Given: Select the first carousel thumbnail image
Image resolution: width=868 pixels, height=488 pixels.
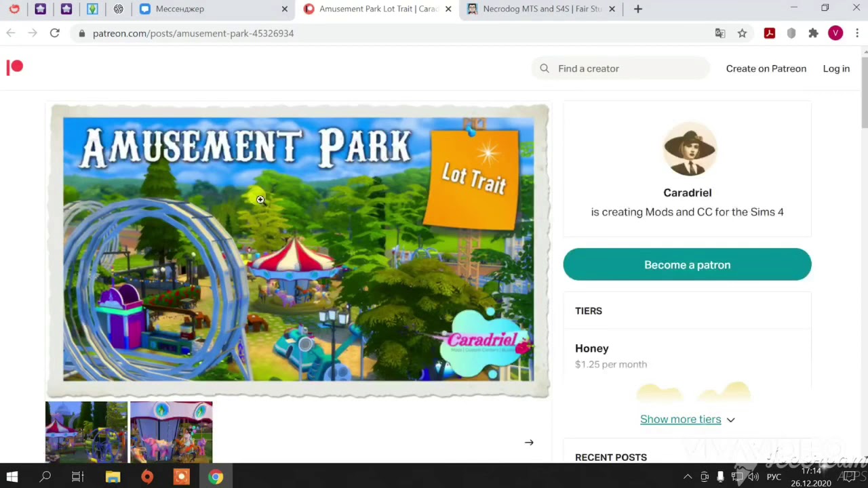Looking at the screenshot, I should (x=86, y=432).
